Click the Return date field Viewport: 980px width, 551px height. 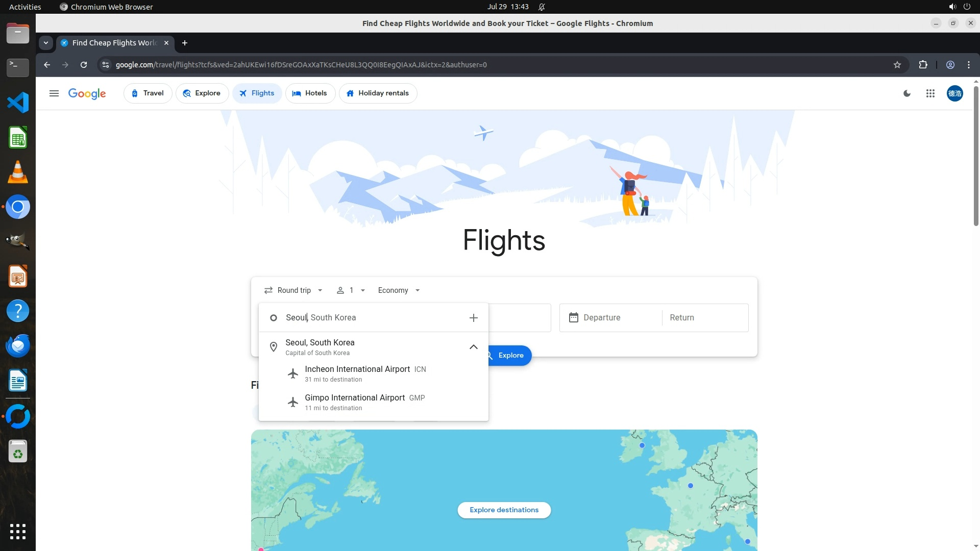click(x=704, y=317)
